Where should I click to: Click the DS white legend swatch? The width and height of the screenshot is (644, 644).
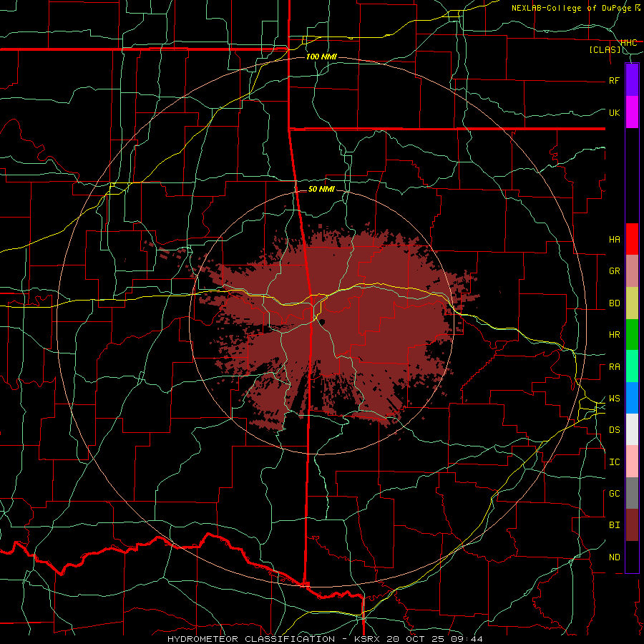click(632, 429)
